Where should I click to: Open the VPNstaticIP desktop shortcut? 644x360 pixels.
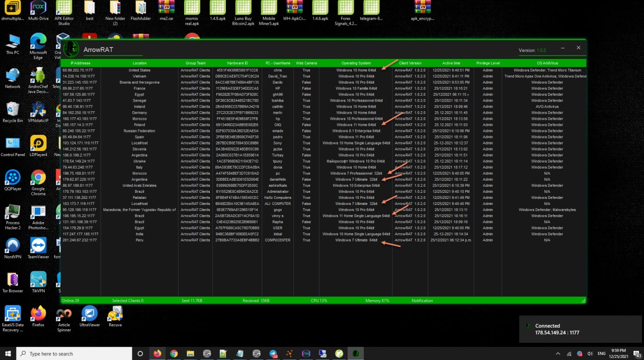(x=38, y=113)
